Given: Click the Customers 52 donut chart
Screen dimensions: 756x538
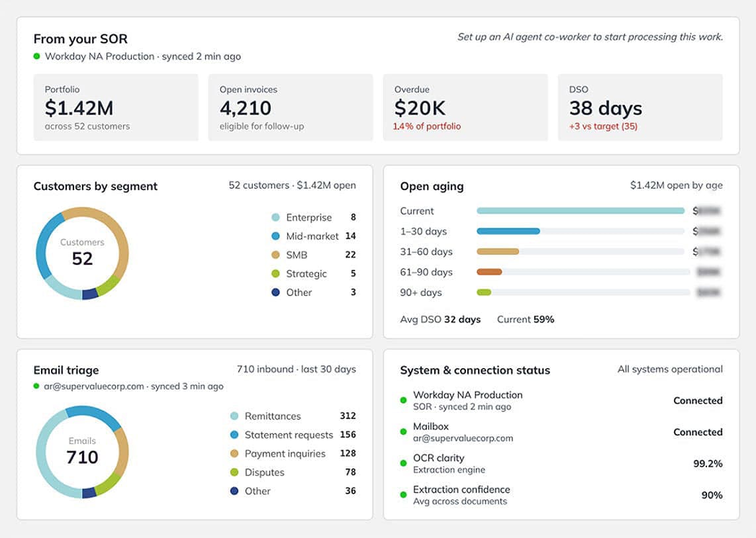Looking at the screenshot, I should click(83, 253).
